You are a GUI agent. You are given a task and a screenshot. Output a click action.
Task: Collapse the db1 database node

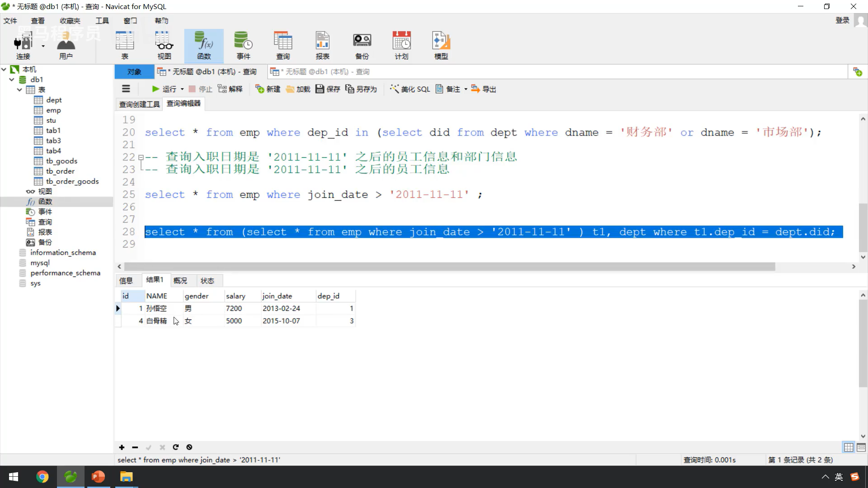click(12, 80)
